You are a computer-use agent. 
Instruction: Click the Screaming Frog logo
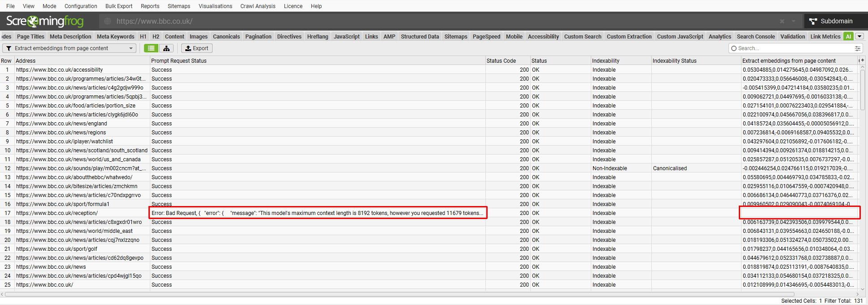pyautogui.click(x=45, y=21)
